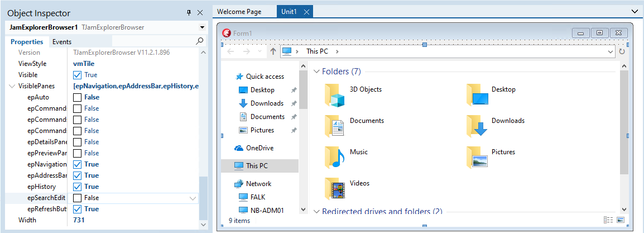
Task: Click the pin icon beside Downloads
Action: click(293, 103)
